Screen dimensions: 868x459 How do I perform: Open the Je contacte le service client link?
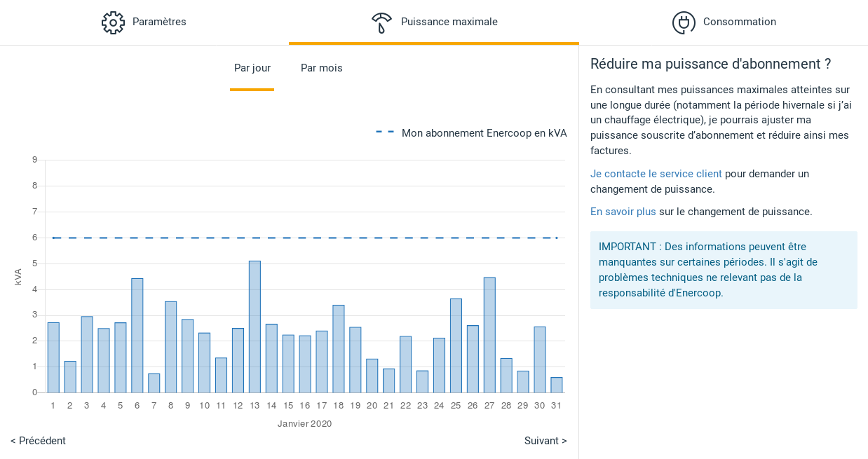656,174
